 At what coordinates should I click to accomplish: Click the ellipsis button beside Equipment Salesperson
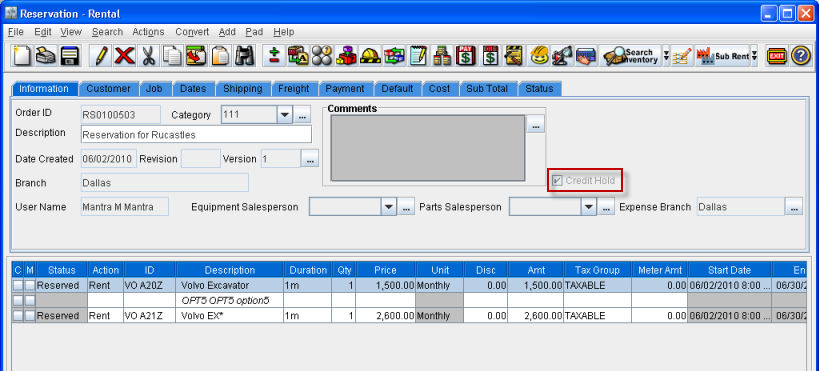(x=406, y=207)
